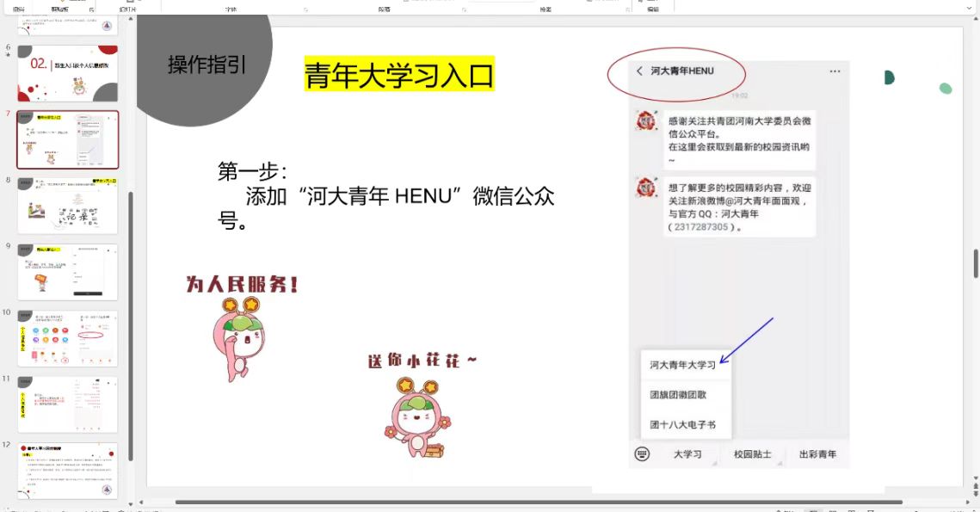980x512 pixels.
Task: Select slide 6 thumbnail
Action: pos(67,73)
